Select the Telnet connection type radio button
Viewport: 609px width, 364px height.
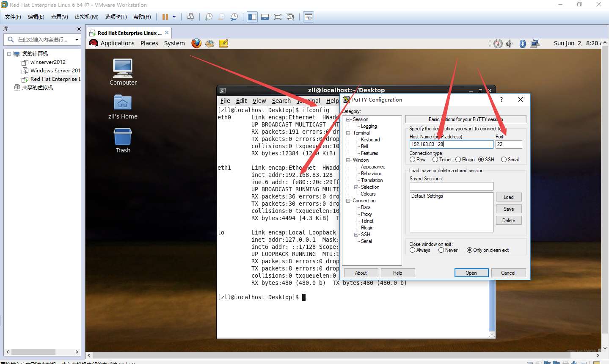tap(435, 160)
